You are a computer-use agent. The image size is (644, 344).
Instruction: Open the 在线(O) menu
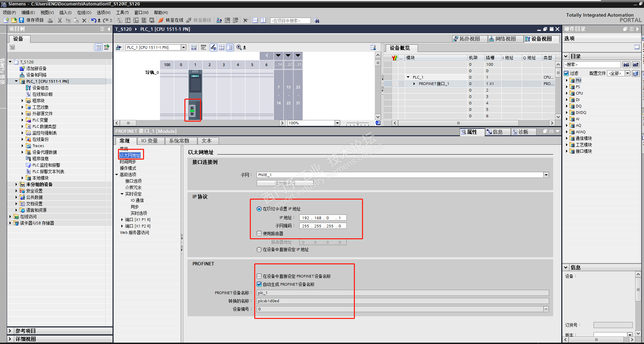tap(84, 13)
